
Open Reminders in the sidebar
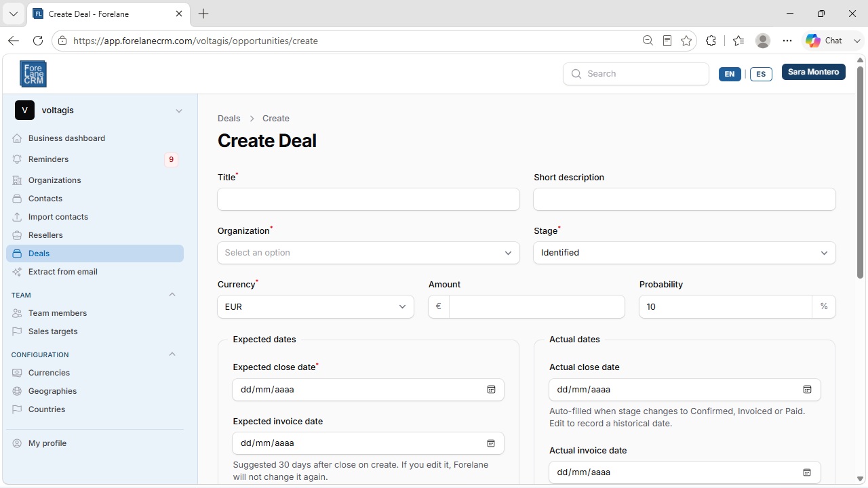95,159
